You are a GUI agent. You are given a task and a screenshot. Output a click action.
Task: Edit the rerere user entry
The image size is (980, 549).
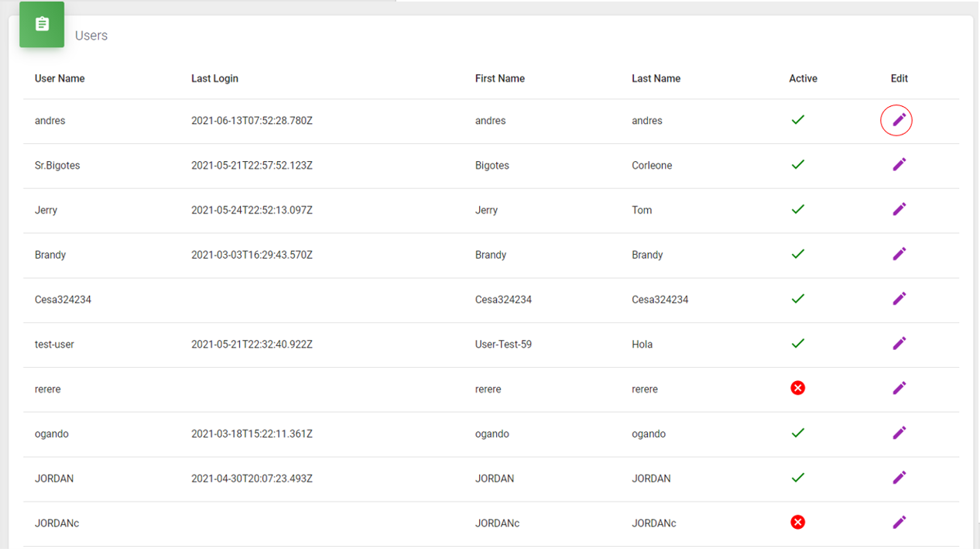point(898,388)
